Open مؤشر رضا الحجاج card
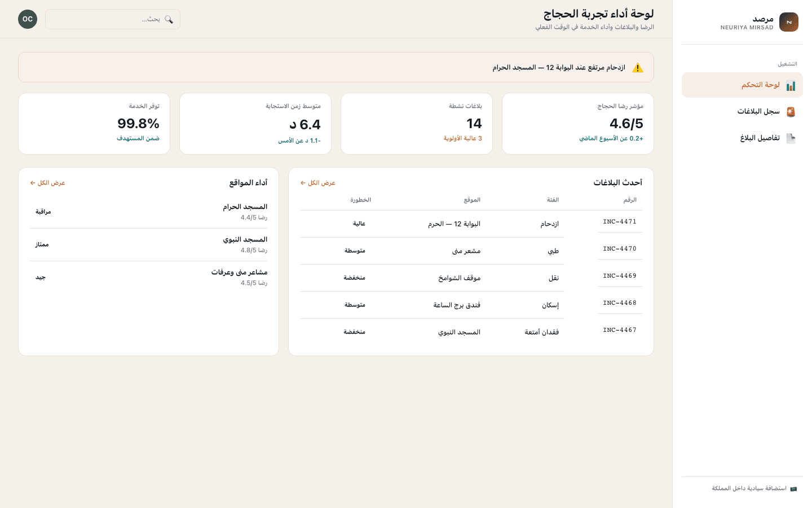The width and height of the screenshot is (812, 508). [578, 124]
